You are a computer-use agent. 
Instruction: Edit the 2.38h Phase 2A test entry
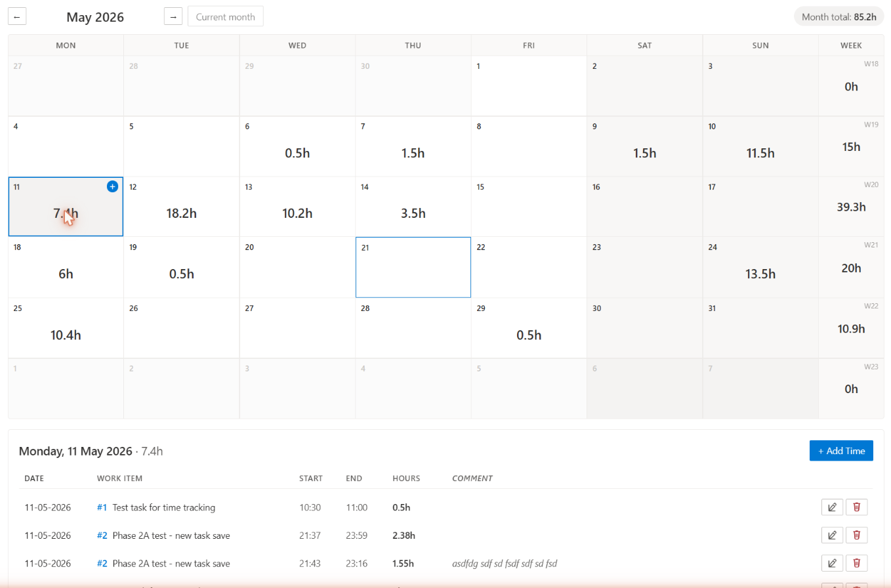point(832,535)
